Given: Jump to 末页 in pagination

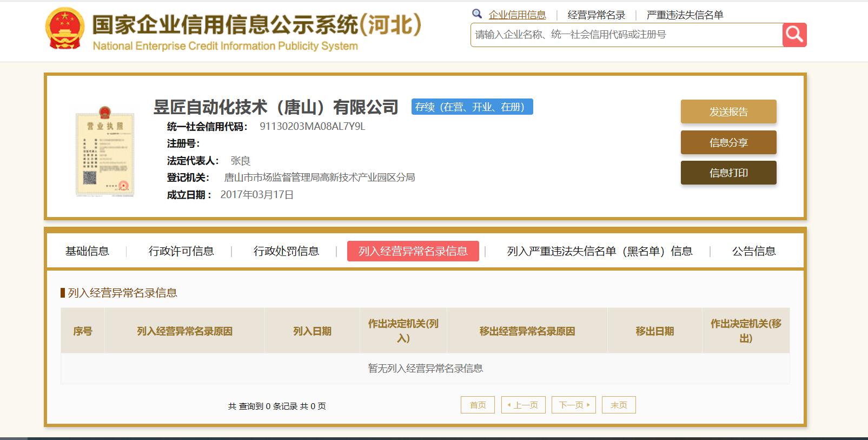Looking at the screenshot, I should tap(619, 405).
